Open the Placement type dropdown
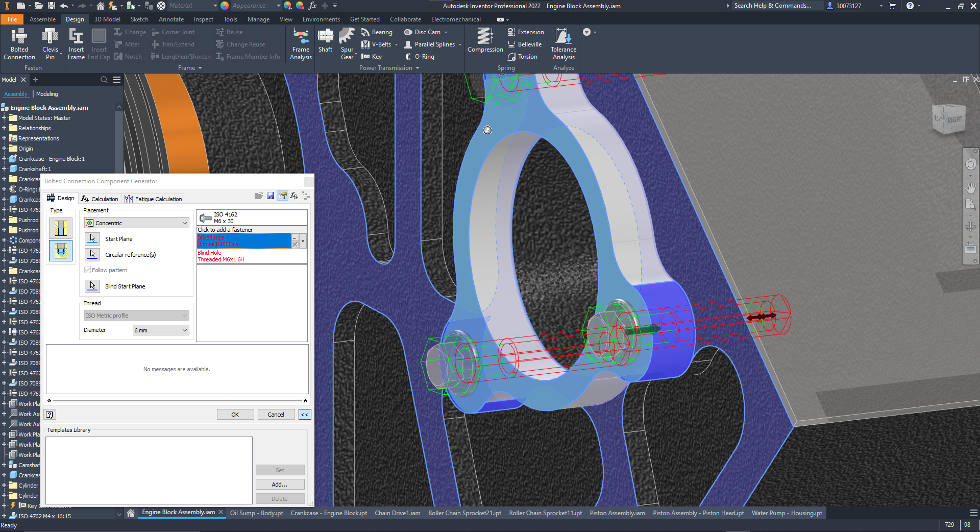Screen dimensions: 980x532 click(136, 223)
